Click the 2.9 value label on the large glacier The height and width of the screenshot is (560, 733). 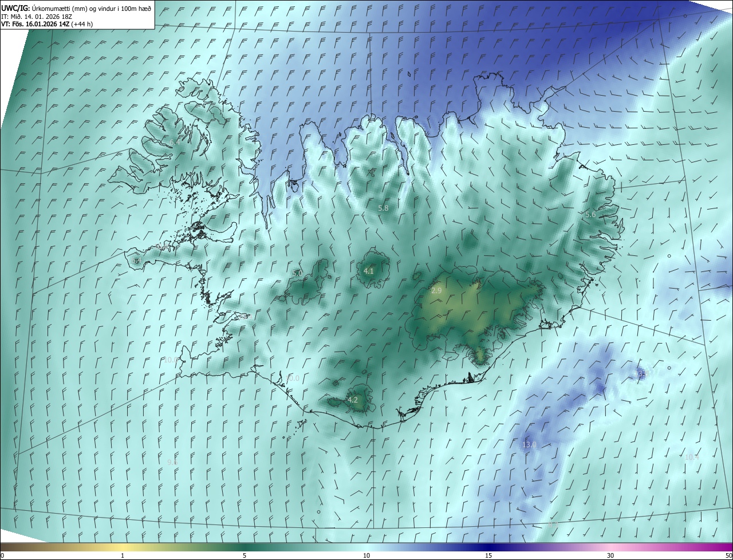[436, 291]
